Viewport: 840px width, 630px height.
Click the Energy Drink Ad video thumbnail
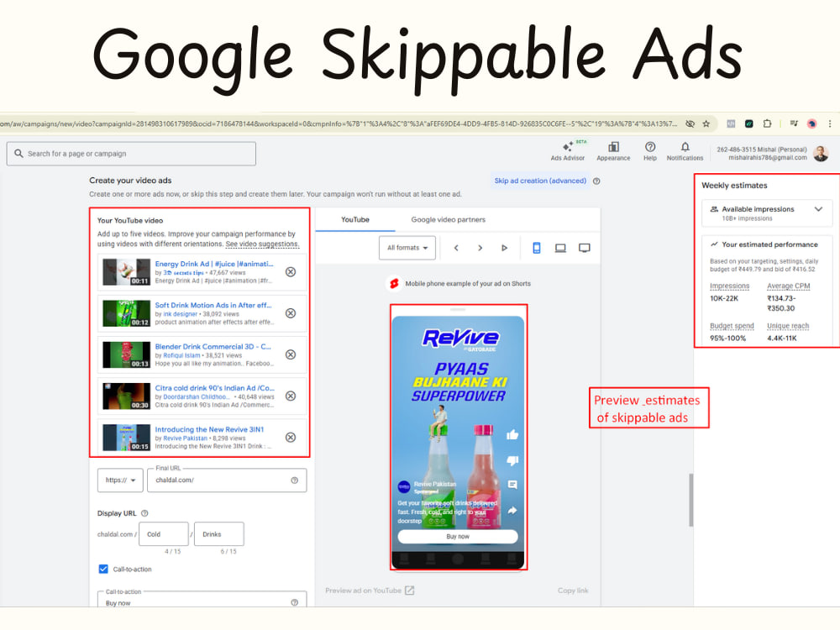[127, 272]
